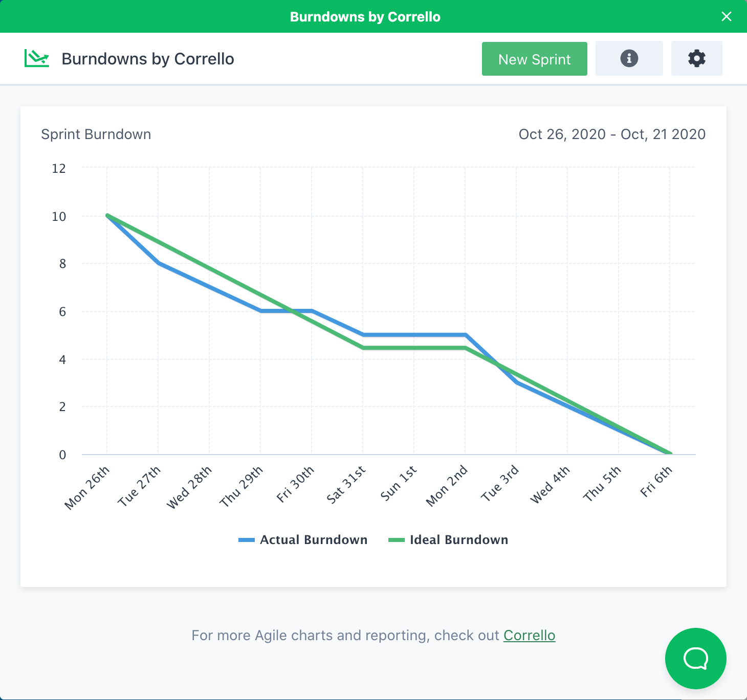The image size is (747, 700).
Task: Open the info panel
Action: (629, 58)
